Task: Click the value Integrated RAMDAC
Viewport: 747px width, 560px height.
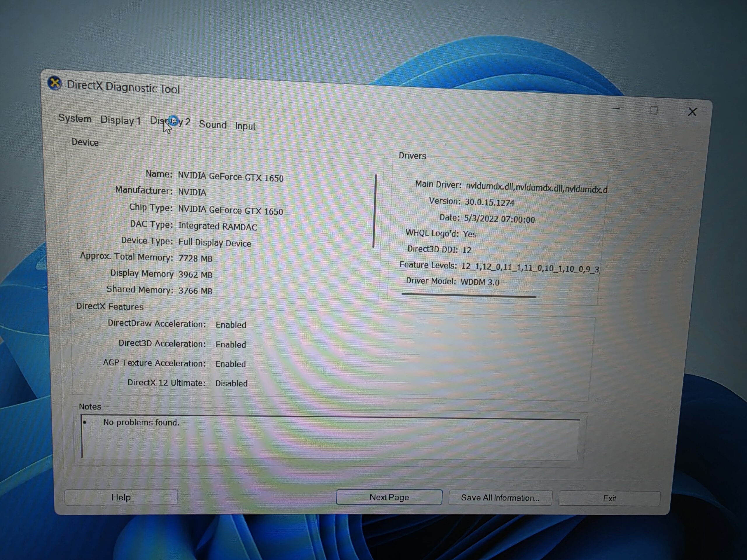Action: point(218,226)
